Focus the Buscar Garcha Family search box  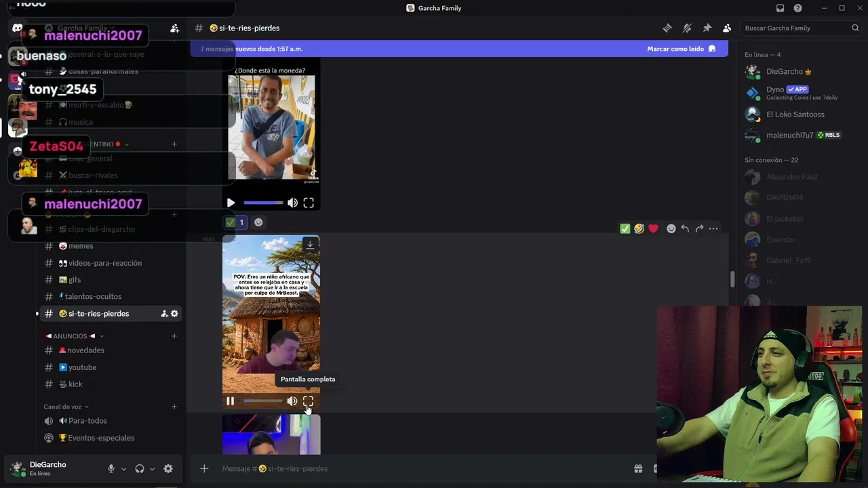pos(800,28)
